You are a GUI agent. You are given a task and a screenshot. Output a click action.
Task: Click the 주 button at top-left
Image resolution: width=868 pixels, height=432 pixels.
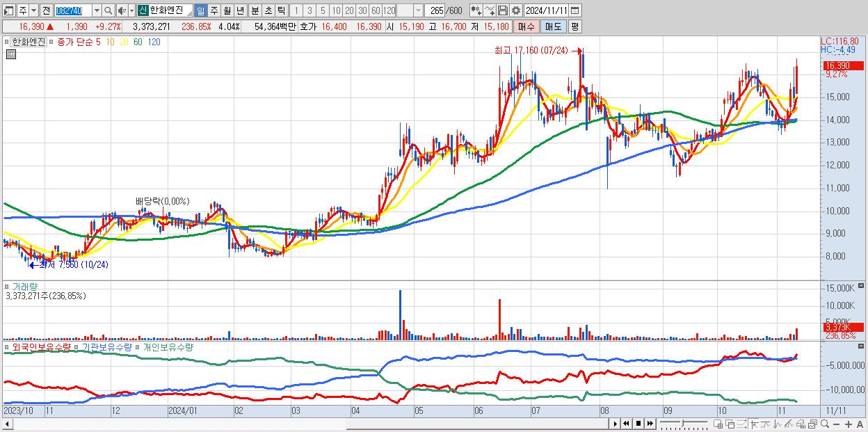coord(22,10)
